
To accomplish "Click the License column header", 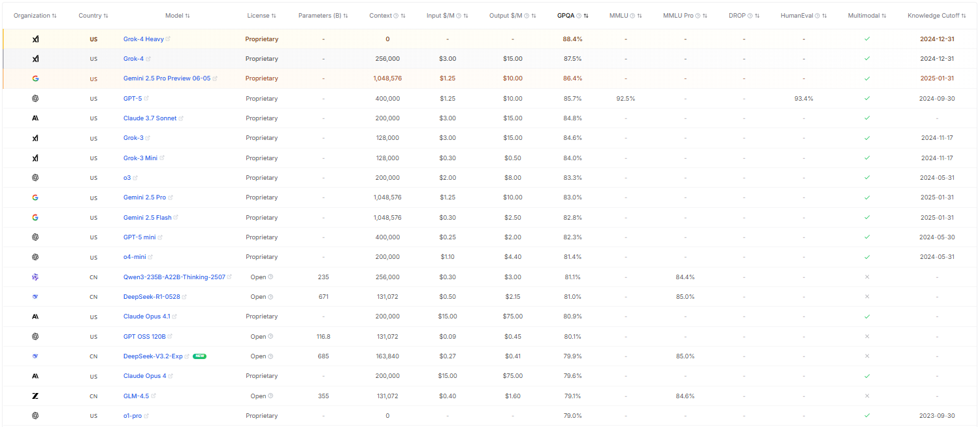I will [x=258, y=16].
